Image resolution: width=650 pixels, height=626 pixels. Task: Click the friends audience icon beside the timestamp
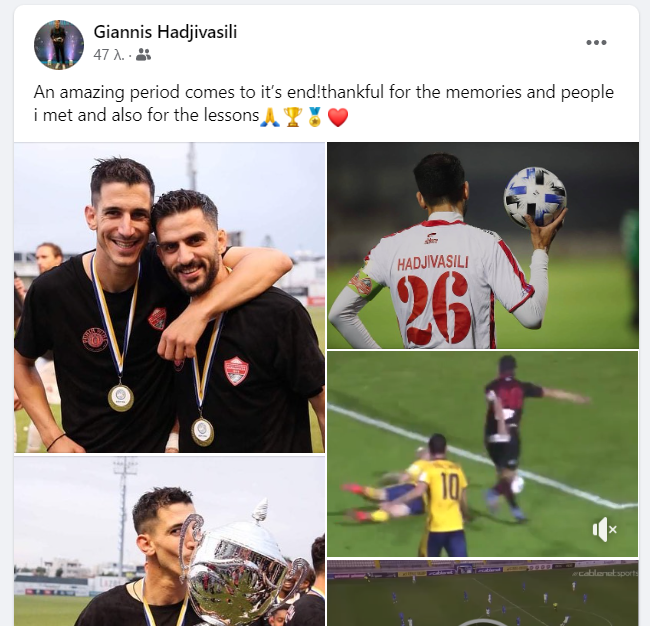point(143,55)
